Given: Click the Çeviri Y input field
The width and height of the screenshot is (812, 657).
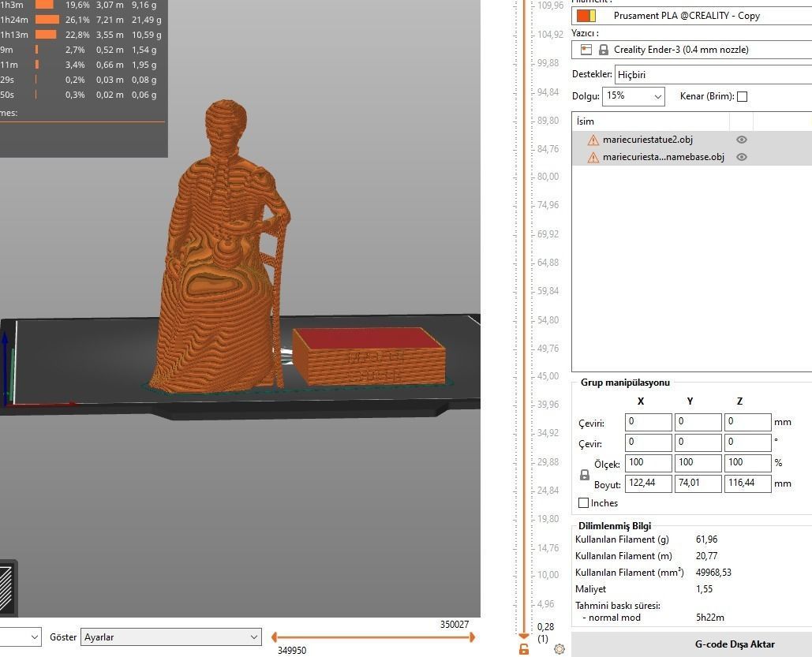Looking at the screenshot, I should tap(698, 422).
